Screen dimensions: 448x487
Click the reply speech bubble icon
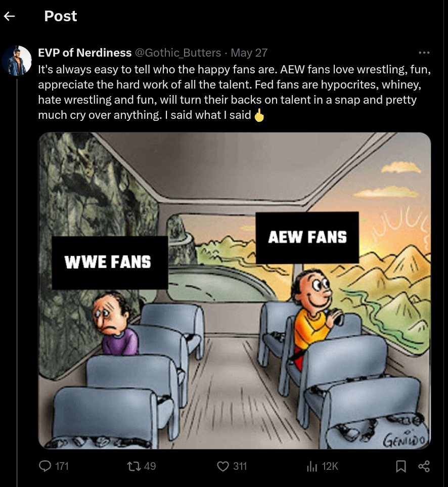[x=45, y=466]
